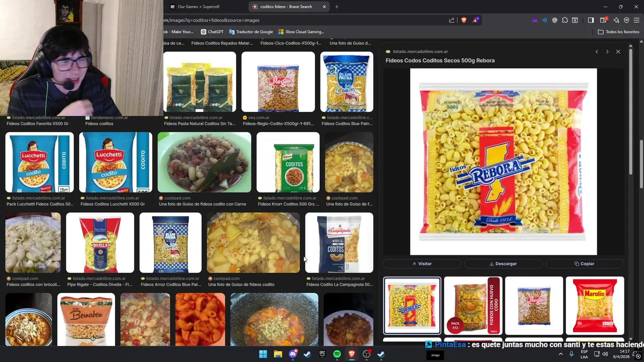Open Epic Games Launcher from taskbar

click(x=322, y=354)
